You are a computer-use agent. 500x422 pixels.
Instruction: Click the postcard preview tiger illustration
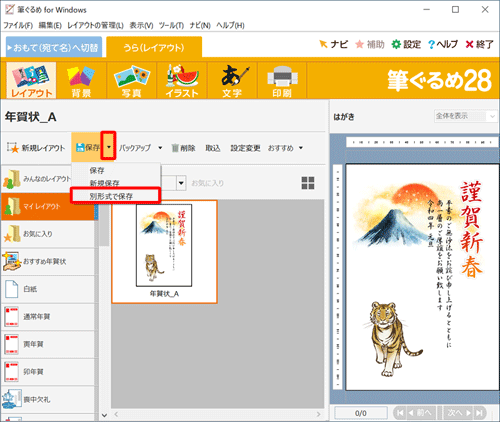(x=392, y=339)
